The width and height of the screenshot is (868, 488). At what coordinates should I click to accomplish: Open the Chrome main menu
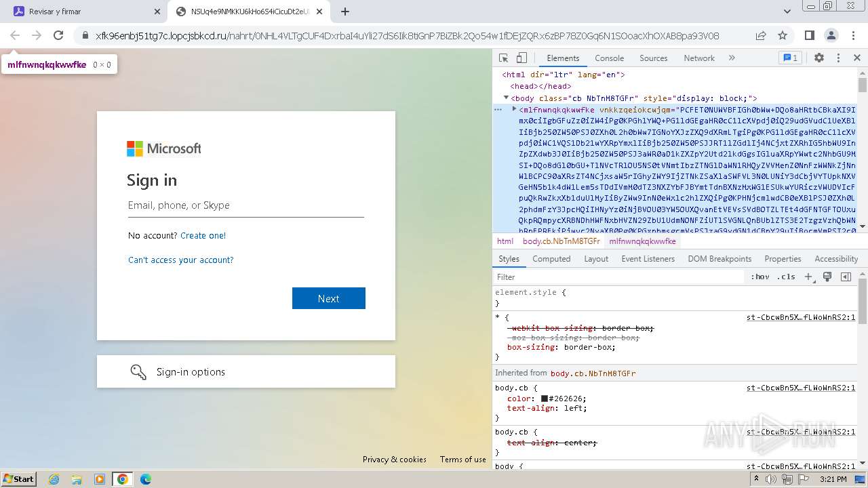852,35
